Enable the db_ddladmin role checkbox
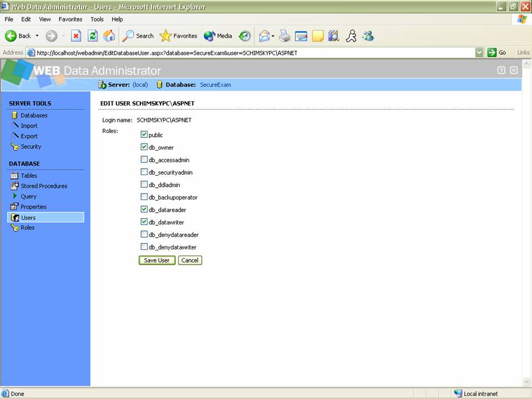 [x=144, y=184]
